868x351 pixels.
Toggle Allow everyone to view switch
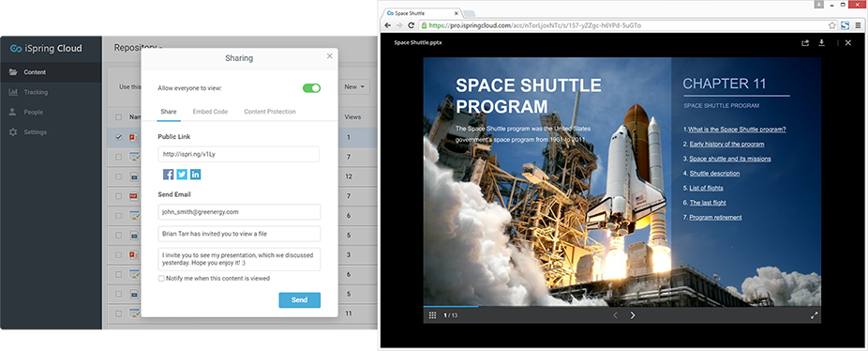(311, 88)
